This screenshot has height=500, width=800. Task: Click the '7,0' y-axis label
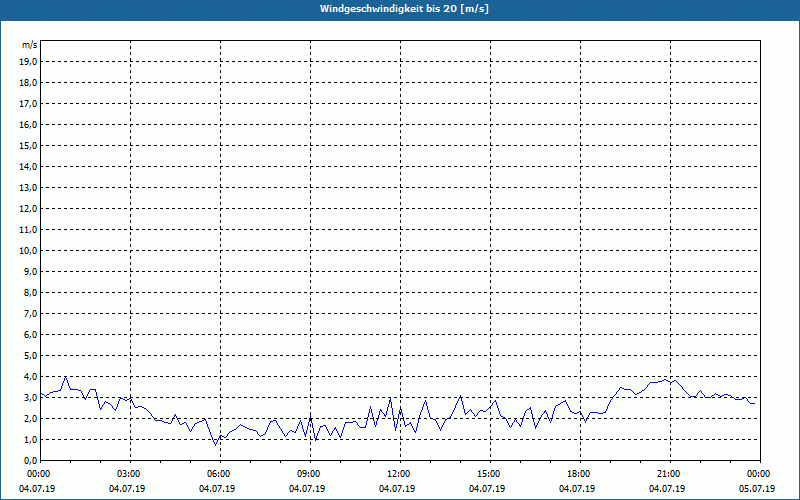pos(30,314)
